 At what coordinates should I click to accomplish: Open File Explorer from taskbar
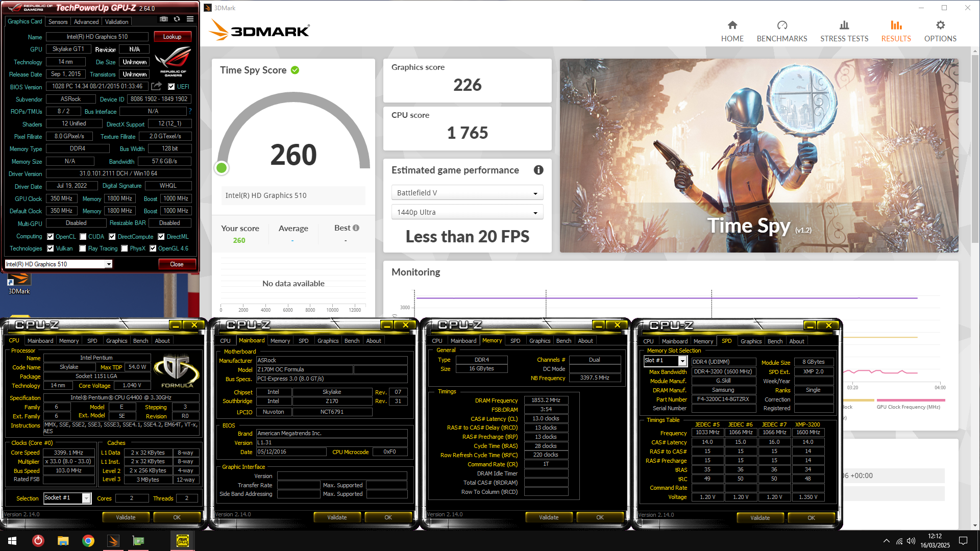63,541
